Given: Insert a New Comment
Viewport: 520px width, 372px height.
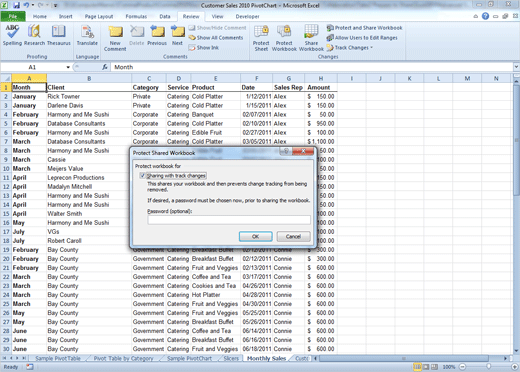Looking at the screenshot, I should [115, 38].
